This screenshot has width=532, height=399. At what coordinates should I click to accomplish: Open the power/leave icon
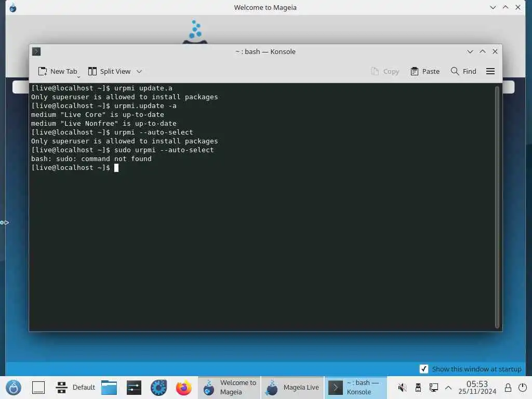tap(523, 388)
